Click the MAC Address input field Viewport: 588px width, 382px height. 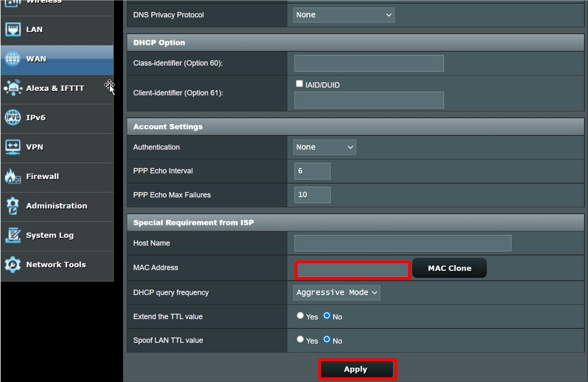pyautogui.click(x=352, y=269)
